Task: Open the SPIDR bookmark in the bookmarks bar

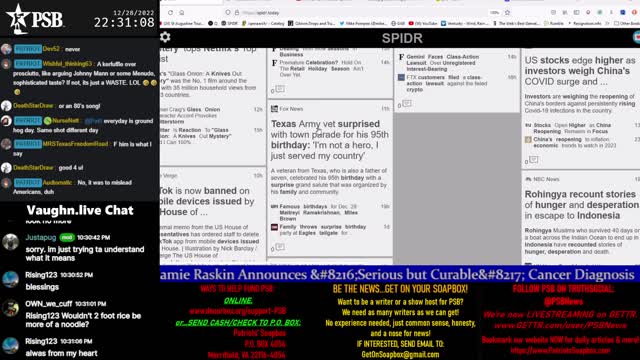Action: (x=230, y=24)
